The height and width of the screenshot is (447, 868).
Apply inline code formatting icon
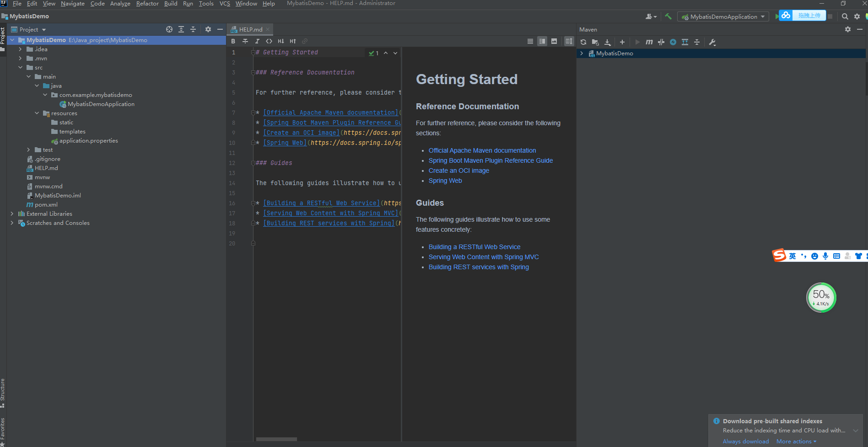[269, 41]
